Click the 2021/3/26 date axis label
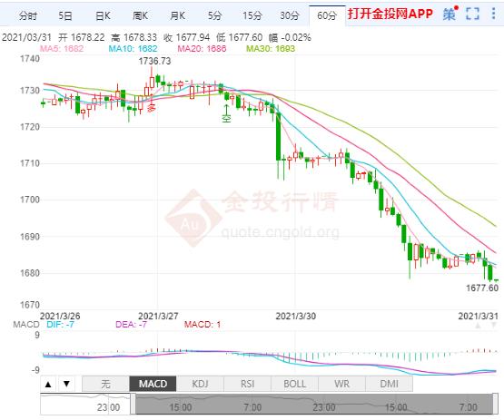The image size is (504, 420). coord(60,317)
